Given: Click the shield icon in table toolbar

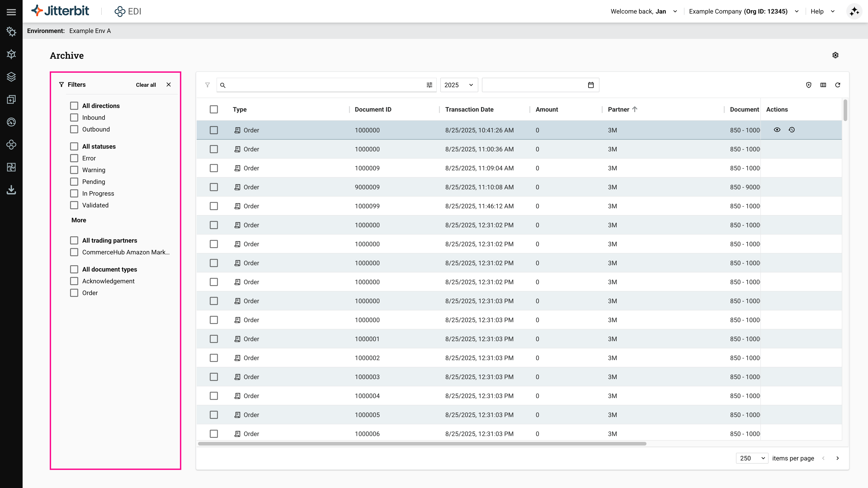Looking at the screenshot, I should pos(809,85).
